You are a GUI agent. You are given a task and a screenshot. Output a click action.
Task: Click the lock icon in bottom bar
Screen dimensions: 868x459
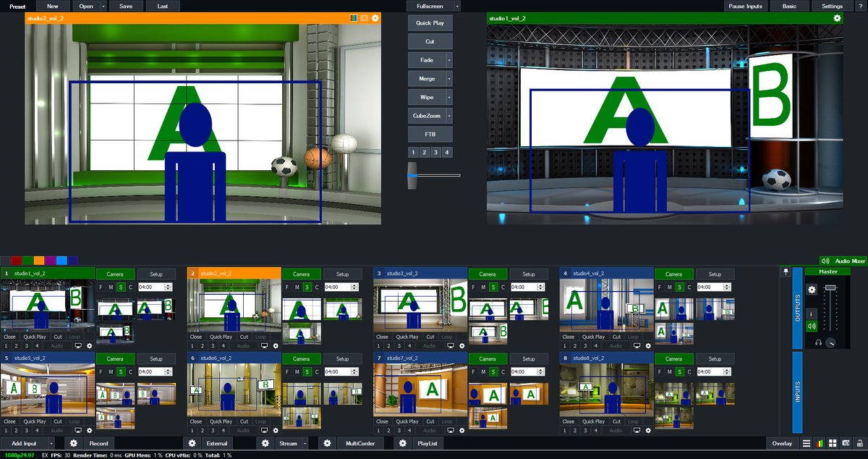pyautogui.click(x=859, y=443)
